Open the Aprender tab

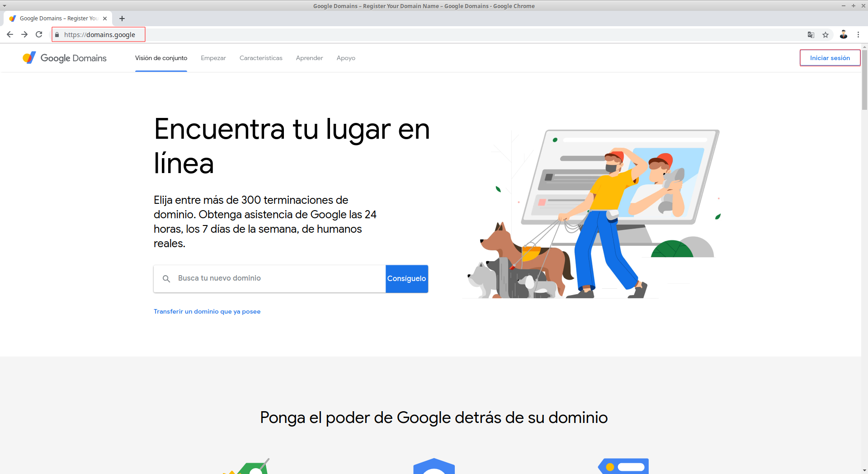tap(309, 58)
